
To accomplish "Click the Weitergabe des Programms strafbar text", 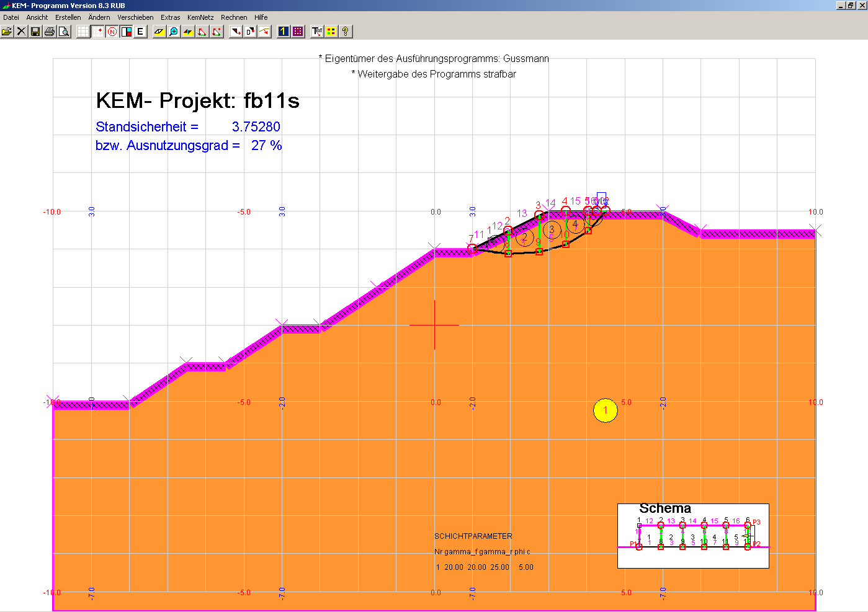I will coord(434,74).
